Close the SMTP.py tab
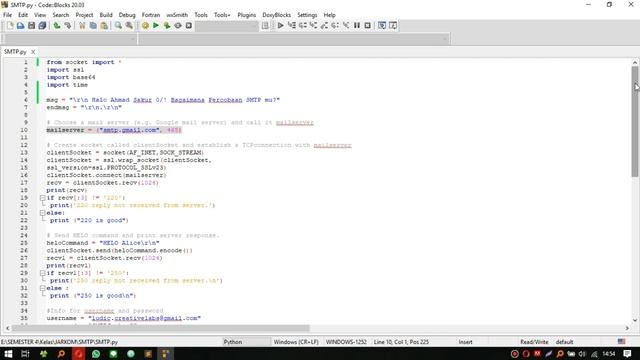 (x=33, y=52)
